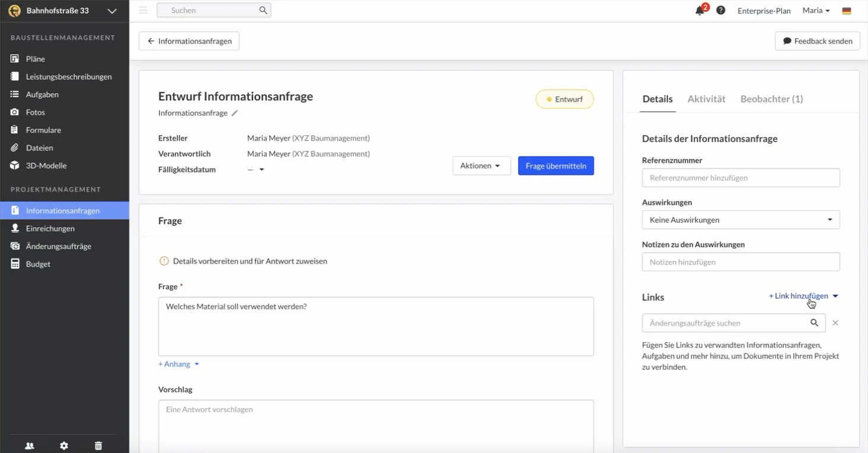Click the Links section heading
Screen dimensions: 868x453
point(653,297)
